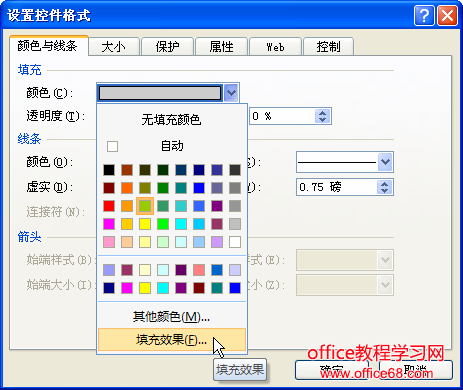The image size is (463, 390).
Task: Click the question mark help button
Action: click(424, 15)
